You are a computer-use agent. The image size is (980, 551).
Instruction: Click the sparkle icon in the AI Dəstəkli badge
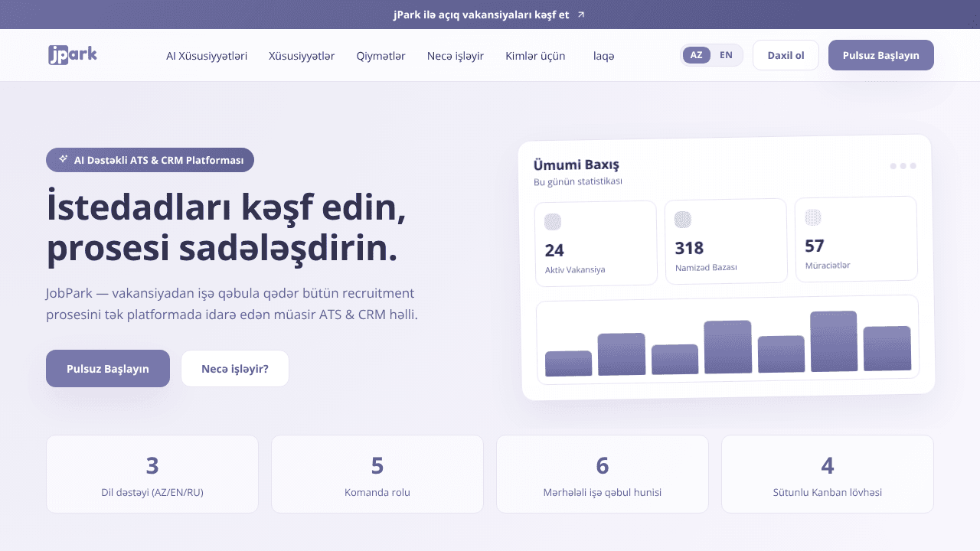63,159
